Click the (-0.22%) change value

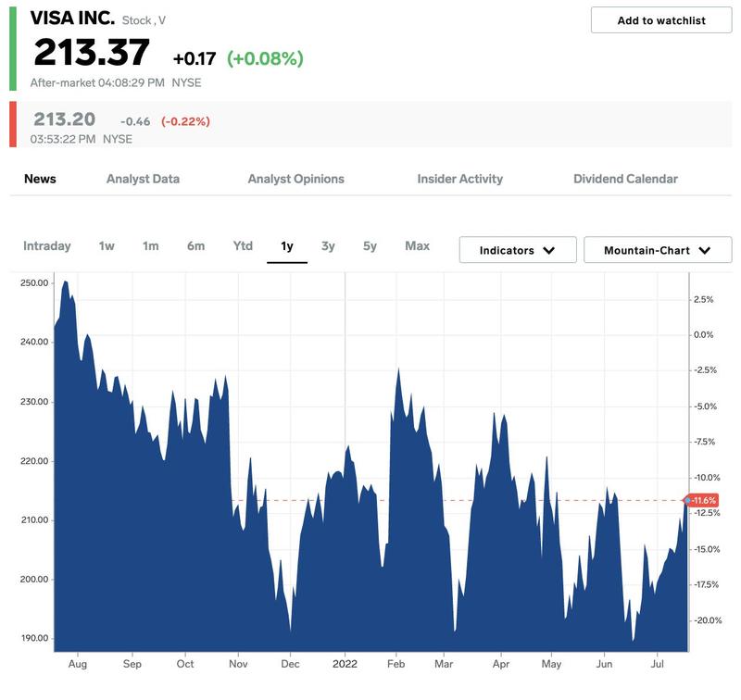tap(185, 121)
